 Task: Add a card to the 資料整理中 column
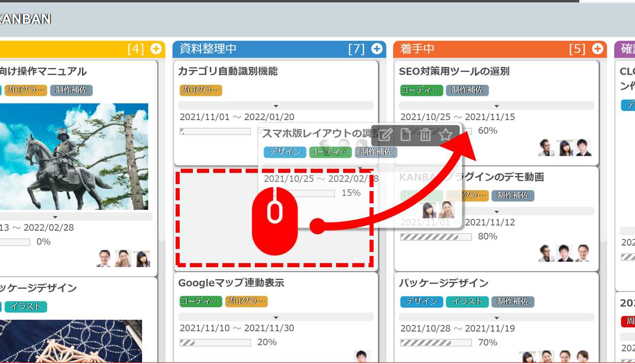(377, 49)
